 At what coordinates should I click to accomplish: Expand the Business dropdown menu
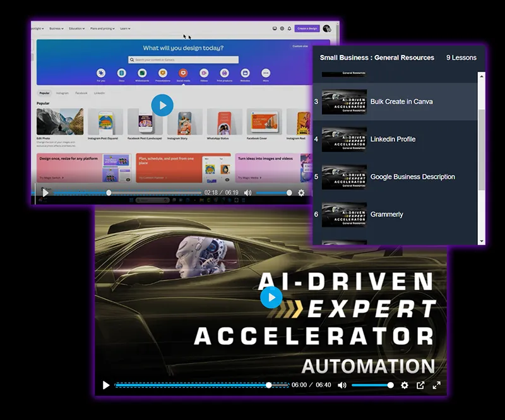tap(56, 28)
